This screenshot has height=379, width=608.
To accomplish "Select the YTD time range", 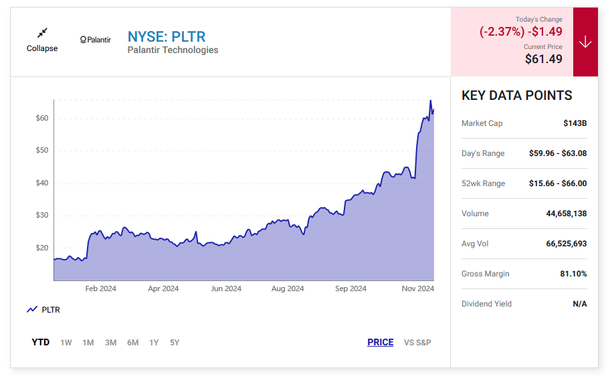I will 40,342.
